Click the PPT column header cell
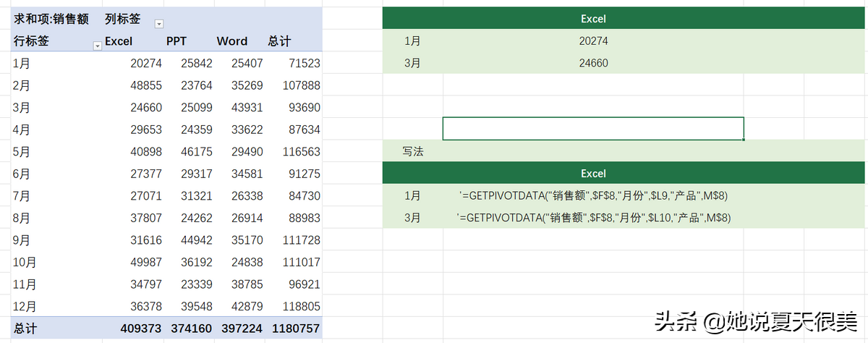The width and height of the screenshot is (868, 343). (x=176, y=41)
